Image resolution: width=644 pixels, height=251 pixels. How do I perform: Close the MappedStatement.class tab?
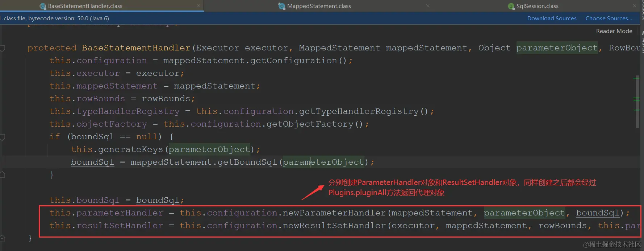[428, 6]
